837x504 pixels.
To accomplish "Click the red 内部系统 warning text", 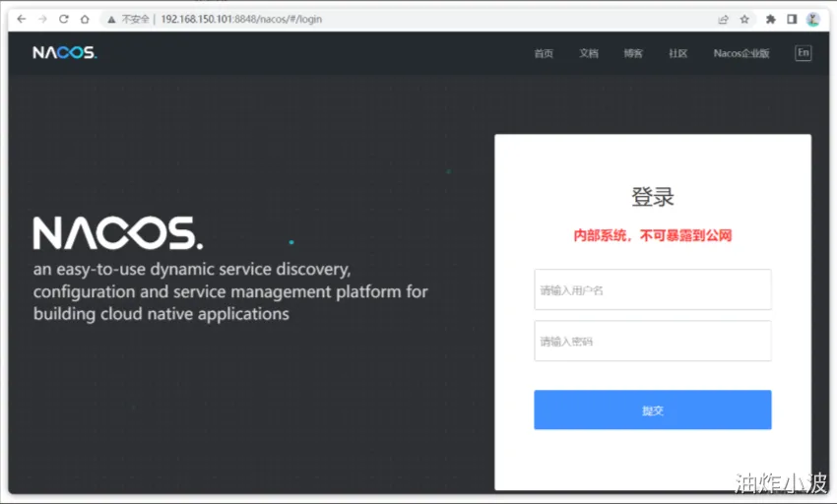I will click(652, 235).
